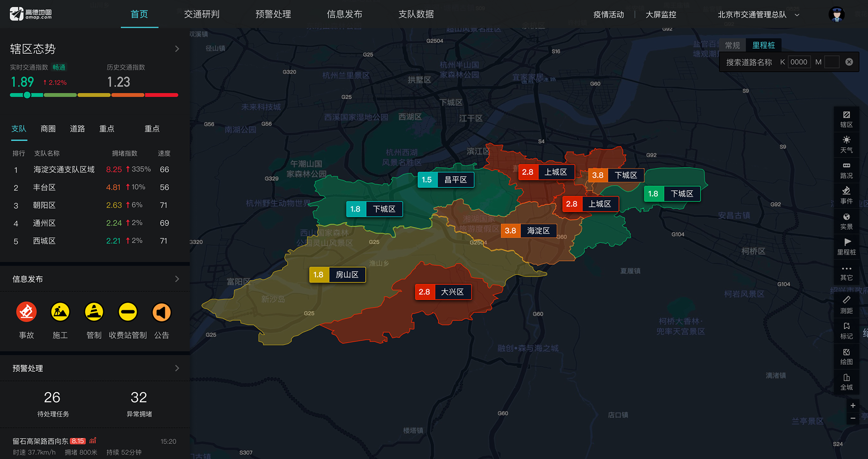Expand the 信息发布 section
The height and width of the screenshot is (459, 868).
pyautogui.click(x=177, y=279)
